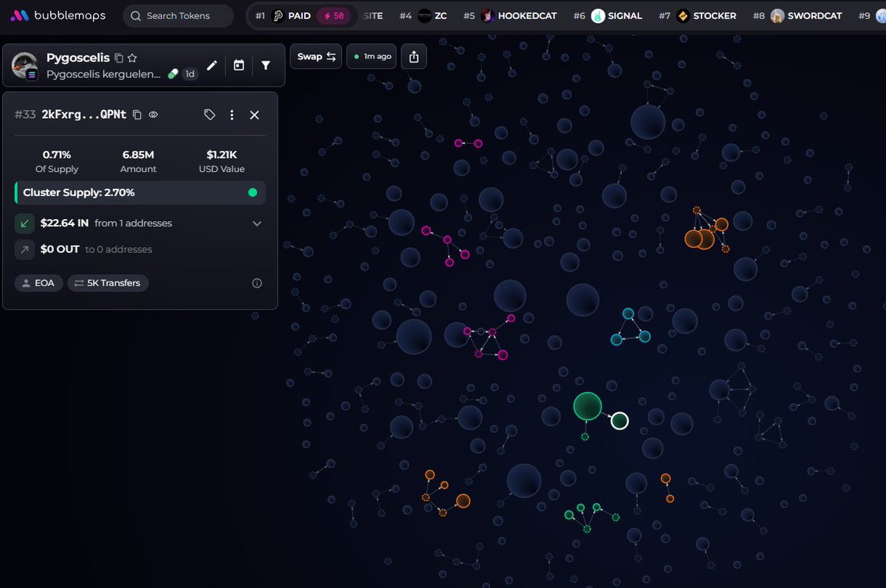
Task: Click the info icon beside 5K Transfers
Action: 257,283
